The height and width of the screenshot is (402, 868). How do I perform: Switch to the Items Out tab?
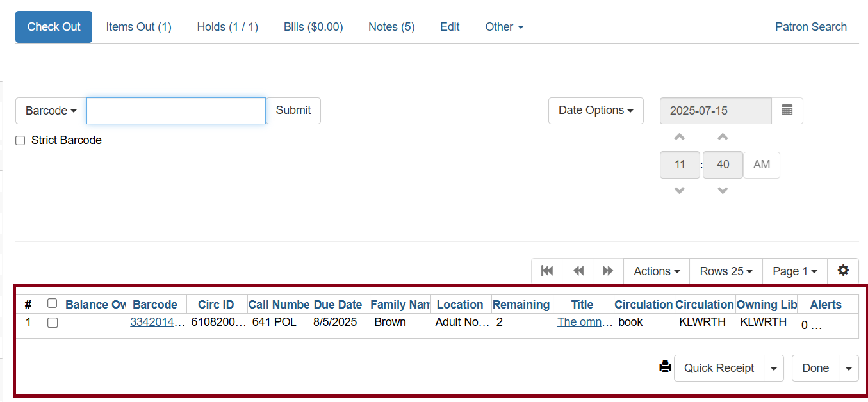(x=138, y=27)
